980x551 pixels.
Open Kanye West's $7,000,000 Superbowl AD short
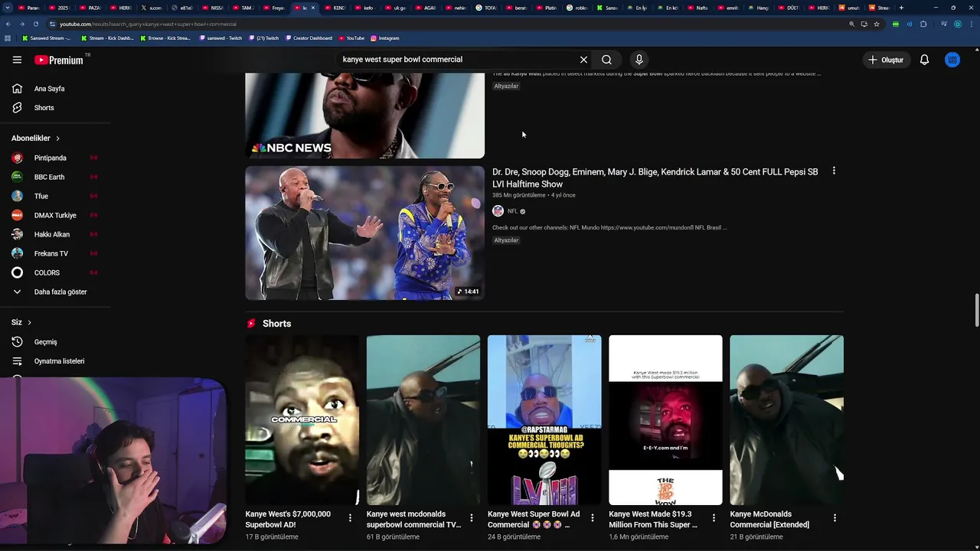click(x=302, y=420)
